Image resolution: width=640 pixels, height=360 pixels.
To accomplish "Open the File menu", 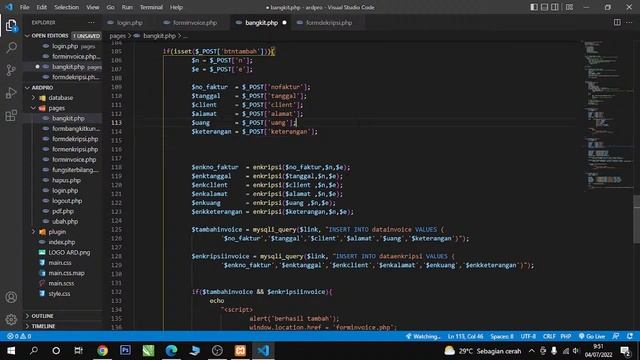I will pos(24,7).
